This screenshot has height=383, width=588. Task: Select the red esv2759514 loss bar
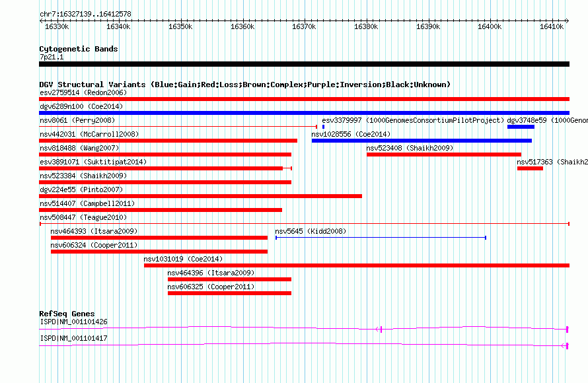[304, 99]
